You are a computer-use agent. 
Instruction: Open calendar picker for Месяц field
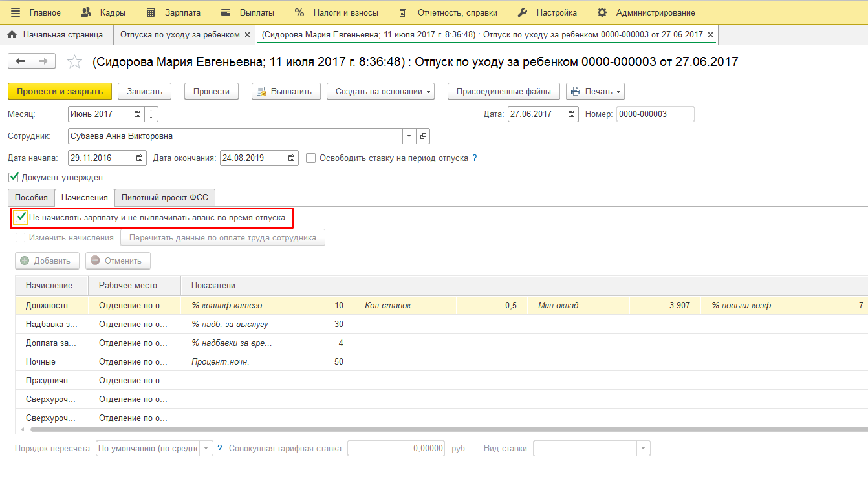(x=137, y=114)
